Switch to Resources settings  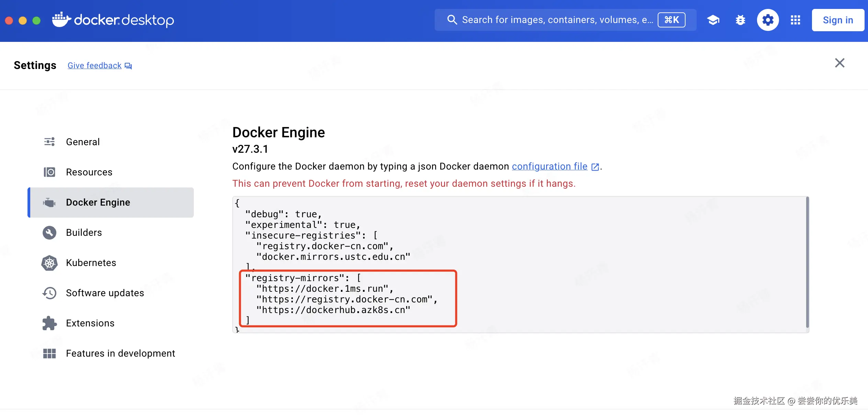(89, 172)
